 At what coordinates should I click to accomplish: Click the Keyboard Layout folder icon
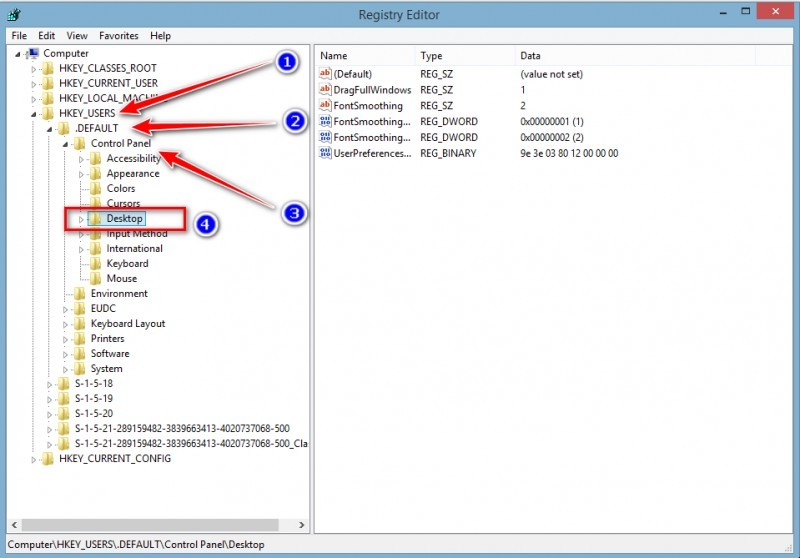coord(80,323)
